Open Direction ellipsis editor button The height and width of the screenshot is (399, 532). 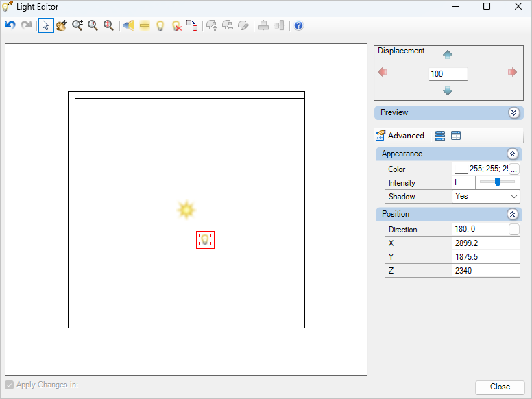(x=514, y=230)
